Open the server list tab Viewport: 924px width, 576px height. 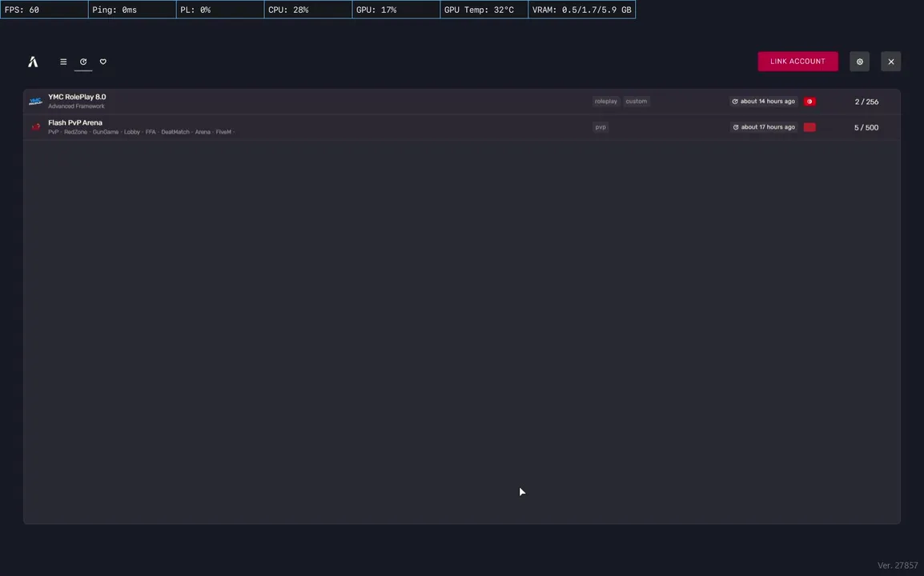[x=63, y=62]
